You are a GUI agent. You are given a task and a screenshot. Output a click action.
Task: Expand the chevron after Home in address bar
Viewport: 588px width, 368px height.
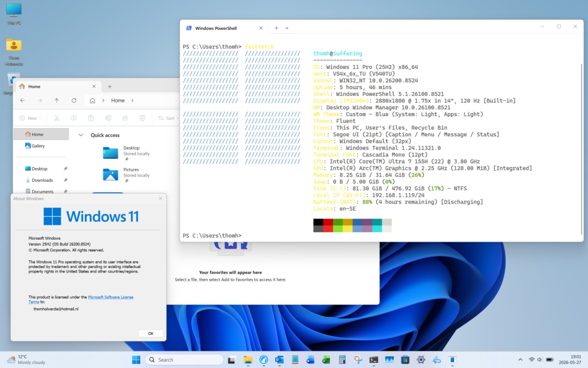[x=133, y=100]
